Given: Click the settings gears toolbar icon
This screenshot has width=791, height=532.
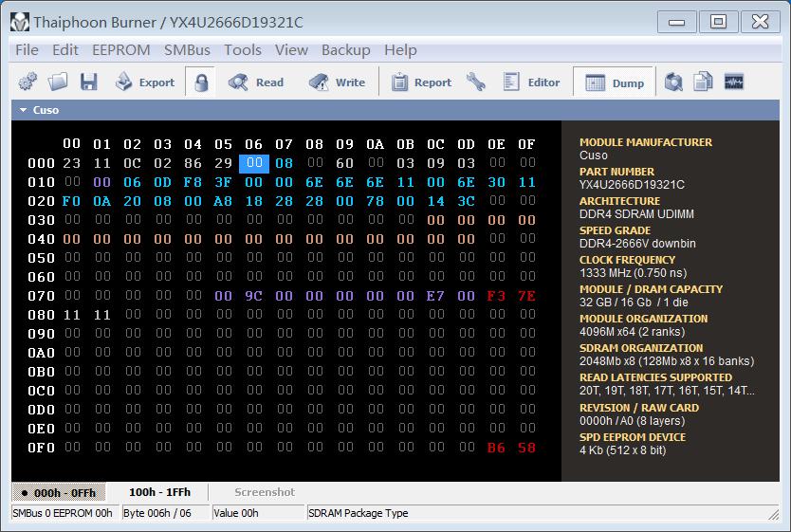Looking at the screenshot, I should pyautogui.click(x=28, y=83).
